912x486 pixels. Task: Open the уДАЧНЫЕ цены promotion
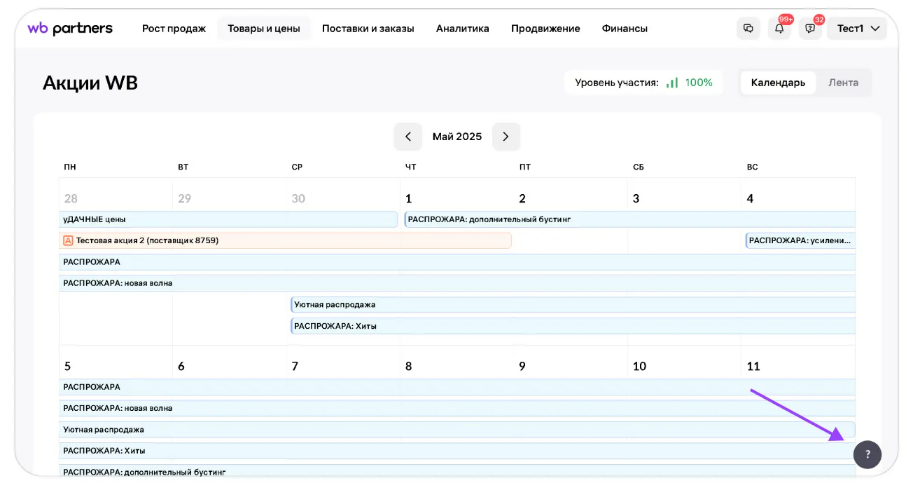pyautogui.click(x=228, y=219)
